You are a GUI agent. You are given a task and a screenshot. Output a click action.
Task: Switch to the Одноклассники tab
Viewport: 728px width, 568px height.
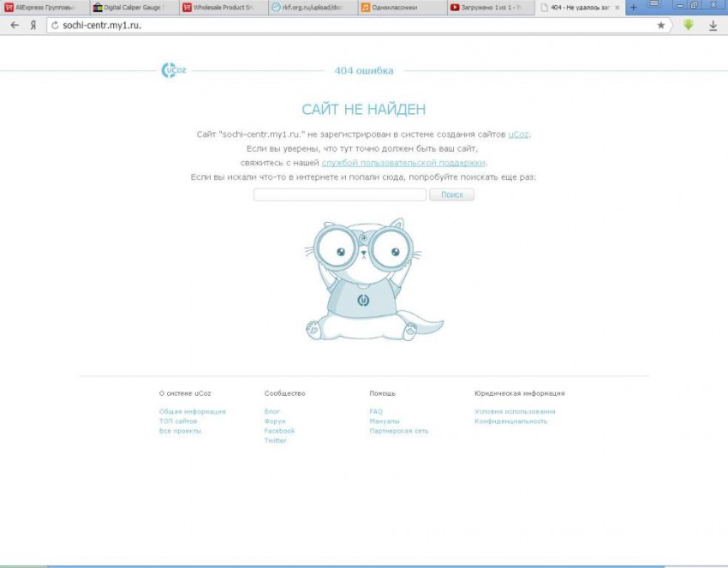(x=398, y=7)
